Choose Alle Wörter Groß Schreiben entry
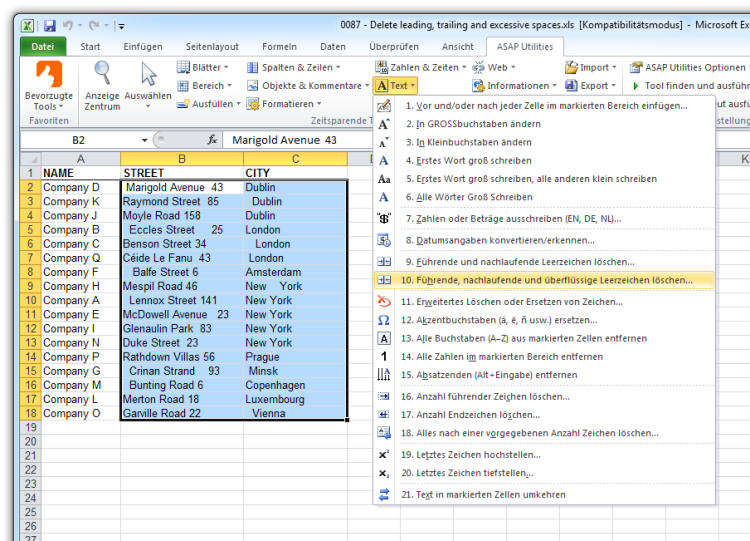 pos(544,197)
